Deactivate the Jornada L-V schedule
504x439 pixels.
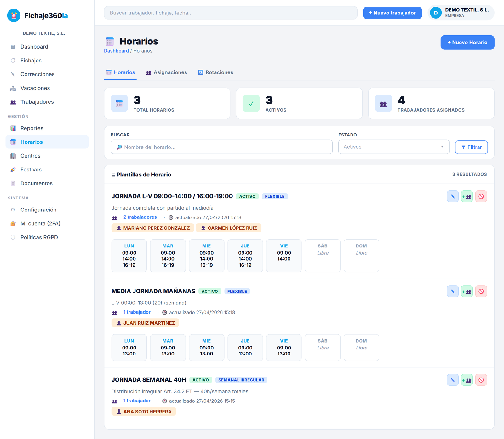[481, 196]
